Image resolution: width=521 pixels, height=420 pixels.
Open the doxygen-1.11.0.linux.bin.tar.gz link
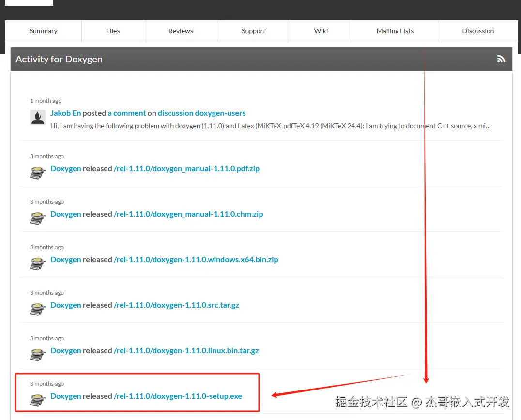point(186,351)
